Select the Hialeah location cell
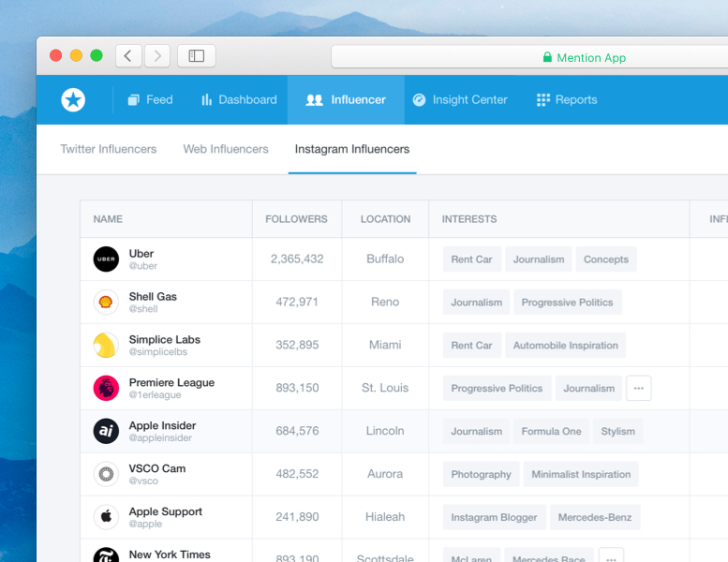 click(385, 517)
